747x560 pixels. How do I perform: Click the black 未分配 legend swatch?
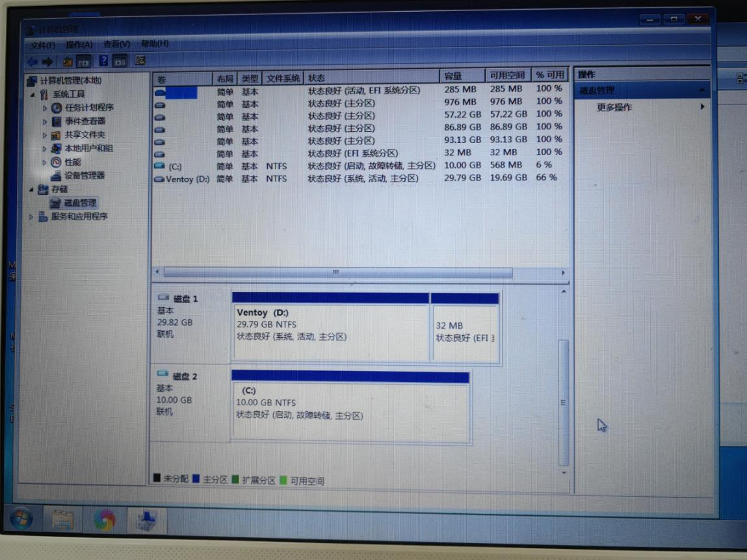157,477
